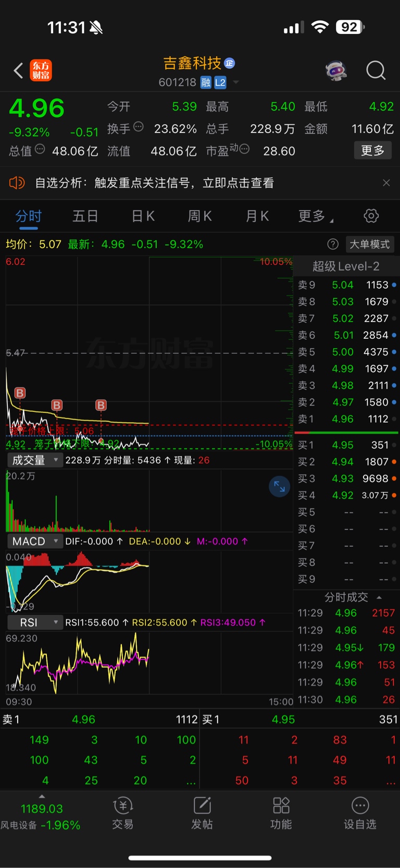Tap the silent bell icon in status bar
The width and height of the screenshot is (400, 868).
pos(96,28)
